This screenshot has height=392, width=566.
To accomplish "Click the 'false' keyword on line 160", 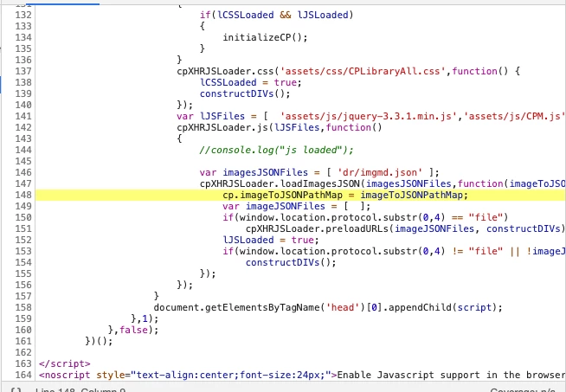I will click(x=133, y=330).
